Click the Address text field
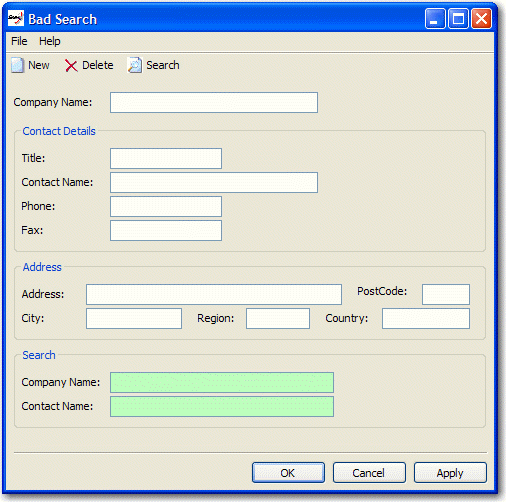The height and width of the screenshot is (502, 506). [214, 295]
